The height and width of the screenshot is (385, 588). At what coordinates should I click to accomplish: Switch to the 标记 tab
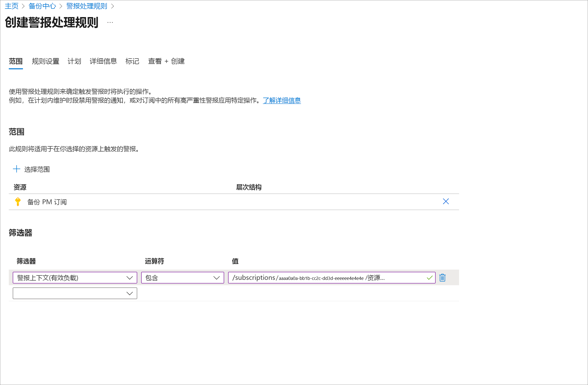(132, 61)
